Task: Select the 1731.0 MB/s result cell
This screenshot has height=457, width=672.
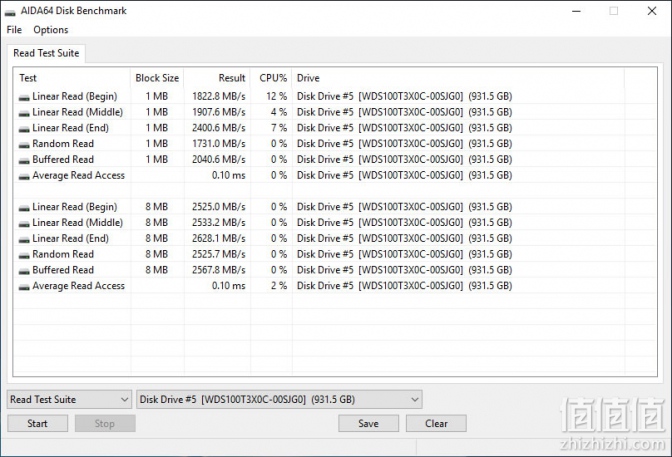Action: [219, 144]
